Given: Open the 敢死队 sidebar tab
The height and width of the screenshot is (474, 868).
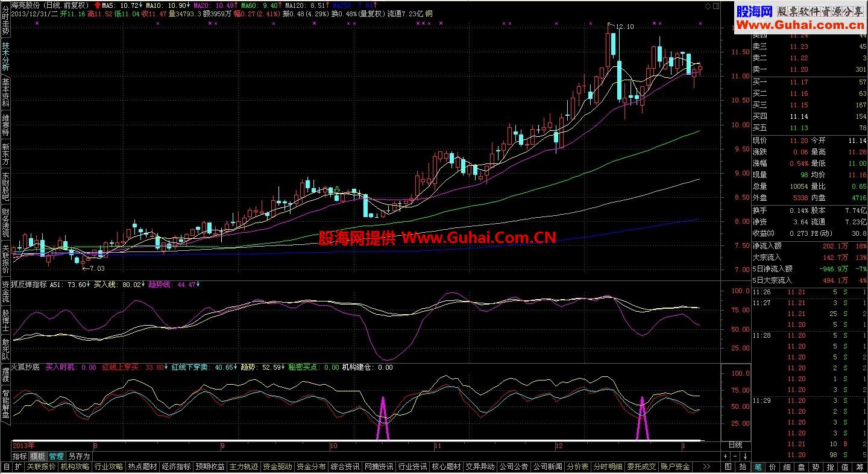Looking at the screenshot, I should pos(5,350).
